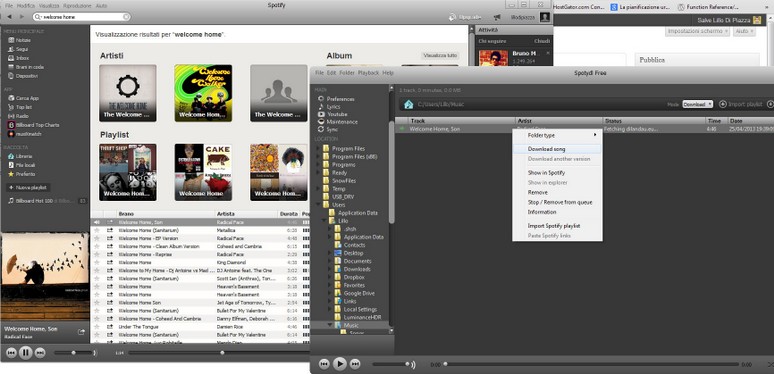Click the Nuova playlist button

coord(28,187)
